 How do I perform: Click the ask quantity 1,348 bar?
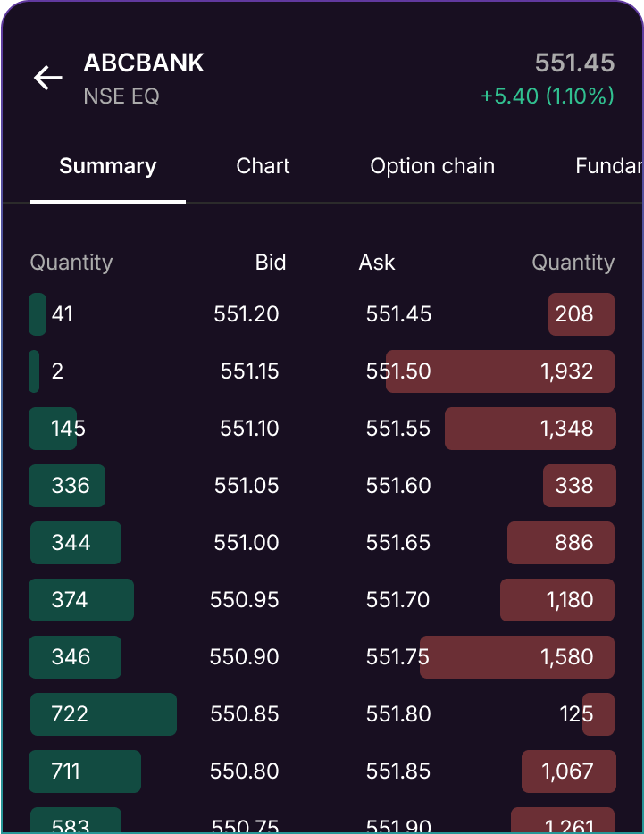(x=530, y=429)
